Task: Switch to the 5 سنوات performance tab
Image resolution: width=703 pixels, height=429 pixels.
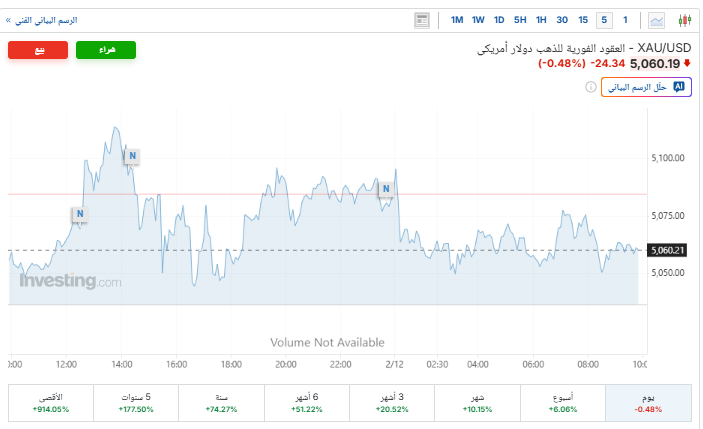Action: pos(135,403)
